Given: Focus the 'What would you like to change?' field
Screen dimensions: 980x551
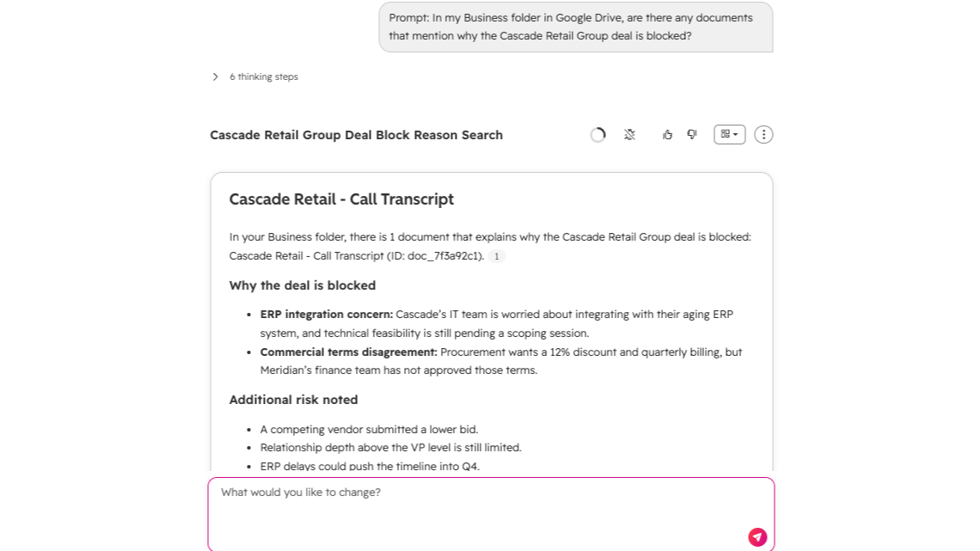Looking at the screenshot, I should [x=491, y=513].
